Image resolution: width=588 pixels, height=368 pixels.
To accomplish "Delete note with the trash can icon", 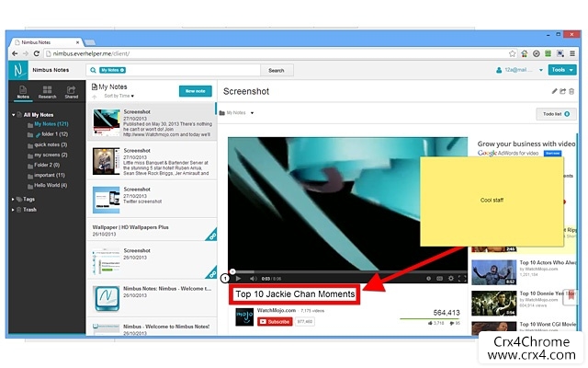I will [x=571, y=91].
